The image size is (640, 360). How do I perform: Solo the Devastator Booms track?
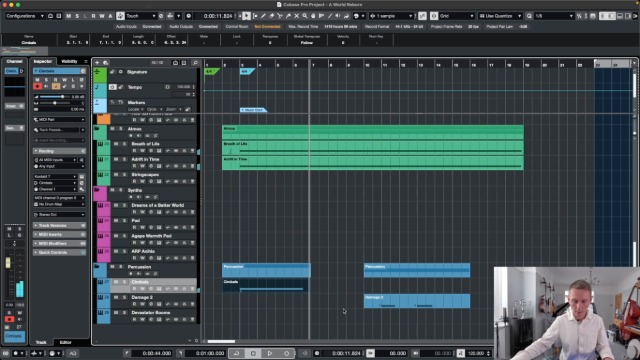pyautogui.click(x=124, y=313)
